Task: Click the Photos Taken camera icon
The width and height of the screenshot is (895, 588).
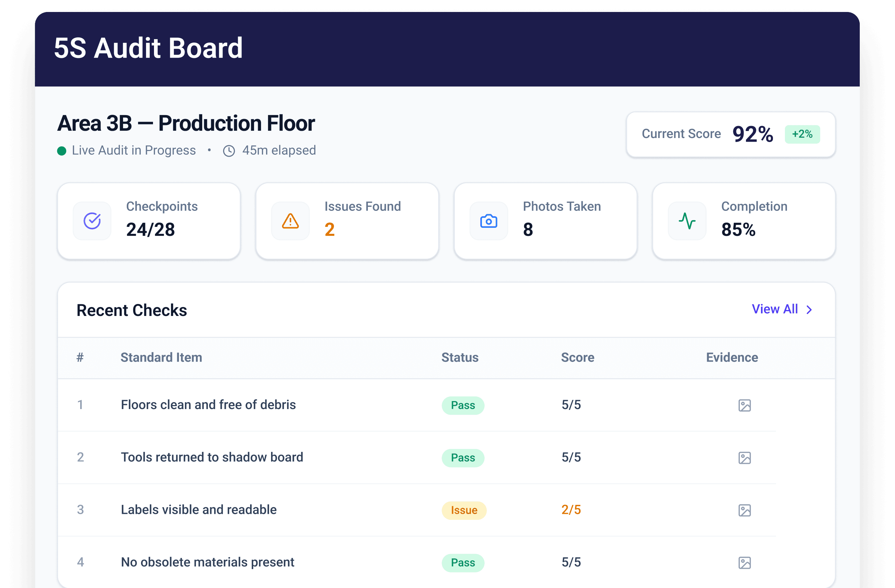Action: pyautogui.click(x=489, y=221)
